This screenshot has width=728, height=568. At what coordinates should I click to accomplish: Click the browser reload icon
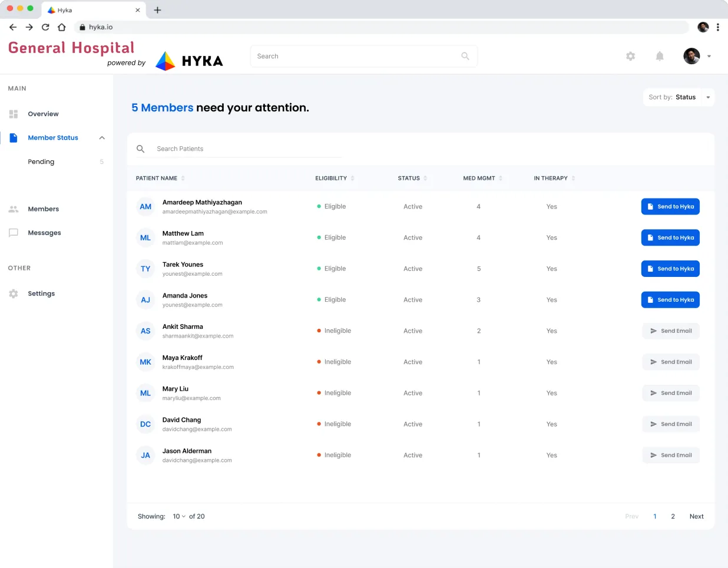click(x=45, y=27)
